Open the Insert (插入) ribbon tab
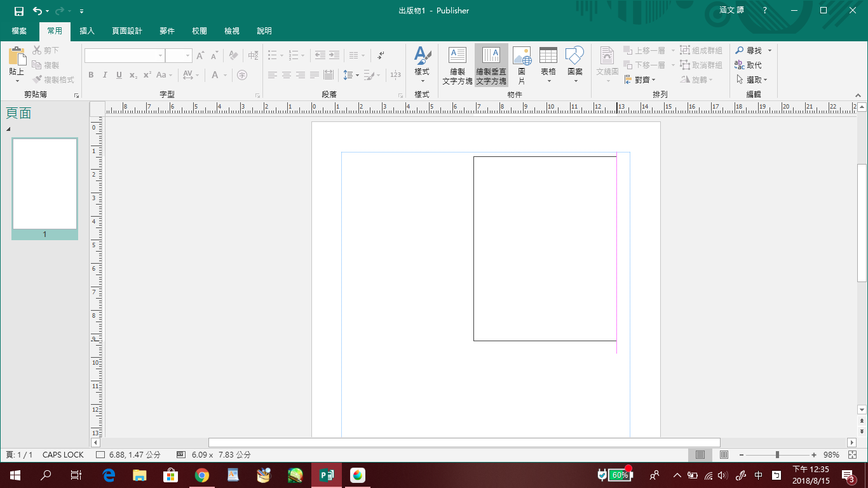The width and height of the screenshot is (868, 488). pyautogui.click(x=87, y=30)
